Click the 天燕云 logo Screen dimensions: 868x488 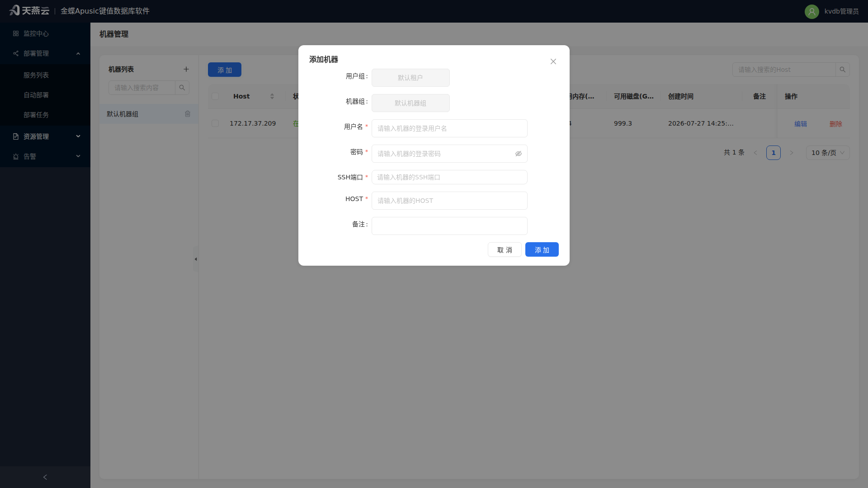[29, 10]
